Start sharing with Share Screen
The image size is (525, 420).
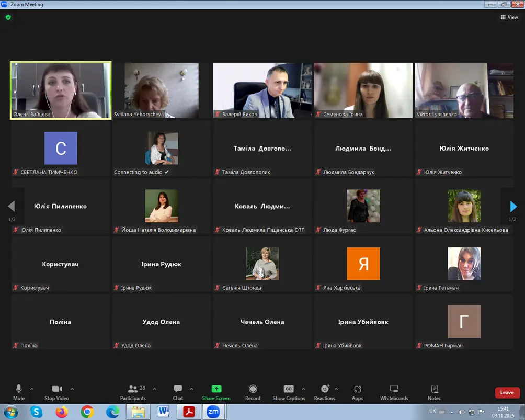click(216, 389)
